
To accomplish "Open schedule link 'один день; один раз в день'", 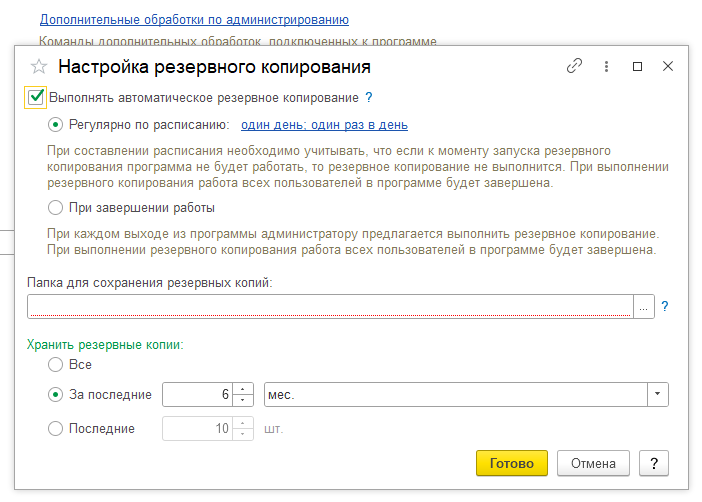I will point(324,125).
